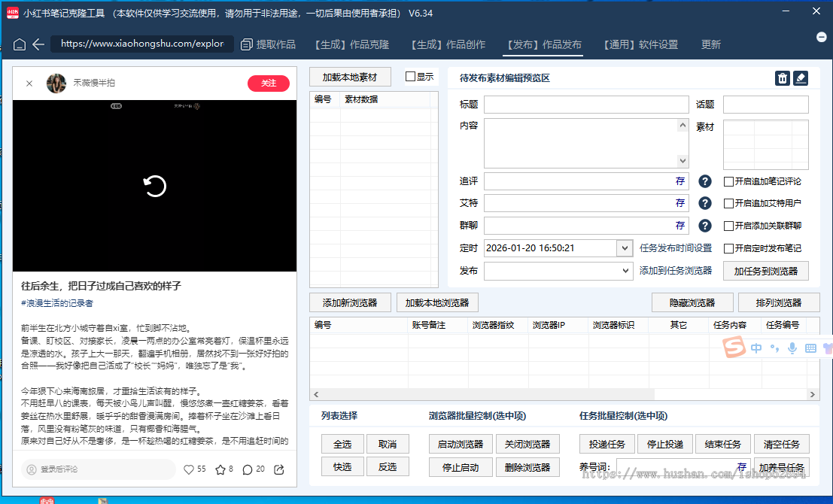
Task: Favorite the note via star icon
Action: [220, 469]
